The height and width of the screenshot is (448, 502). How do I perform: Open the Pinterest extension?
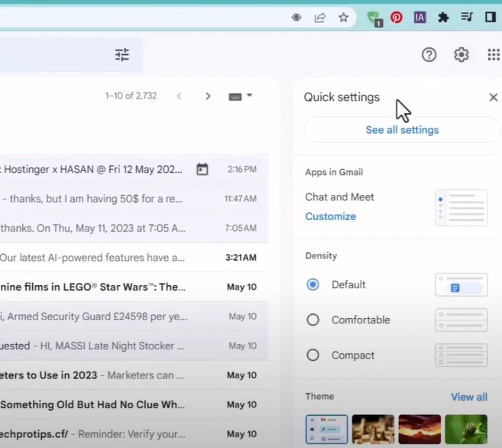[397, 18]
